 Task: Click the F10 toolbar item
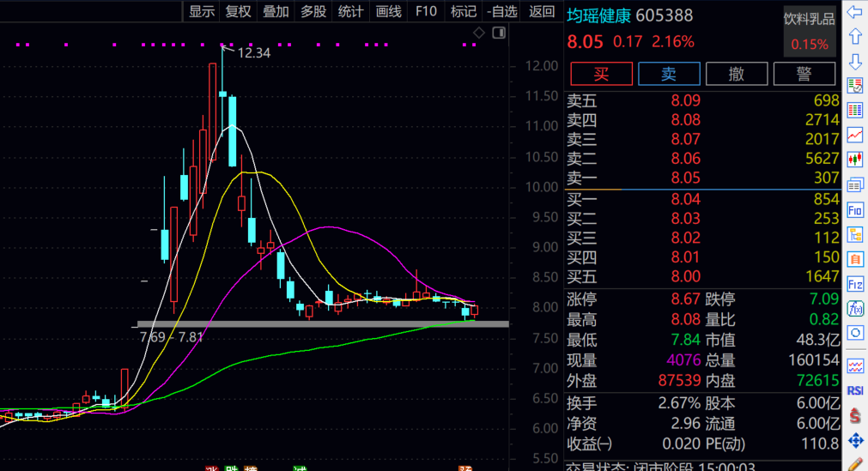click(x=426, y=11)
